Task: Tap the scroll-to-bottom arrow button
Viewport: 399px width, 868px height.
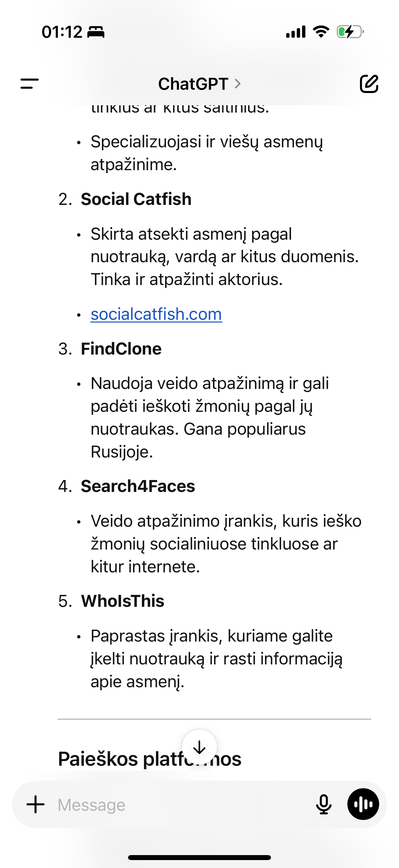Action: 199,747
